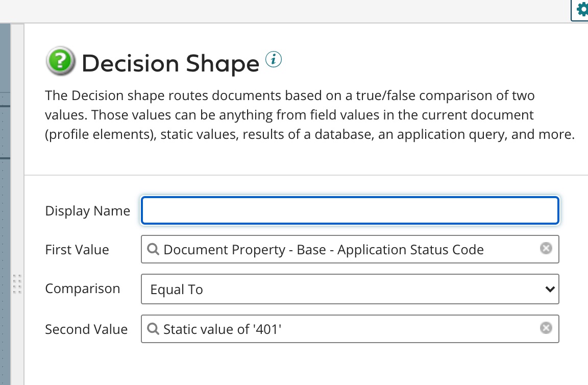Click the chevron arrow on the Equal To selector

click(550, 289)
